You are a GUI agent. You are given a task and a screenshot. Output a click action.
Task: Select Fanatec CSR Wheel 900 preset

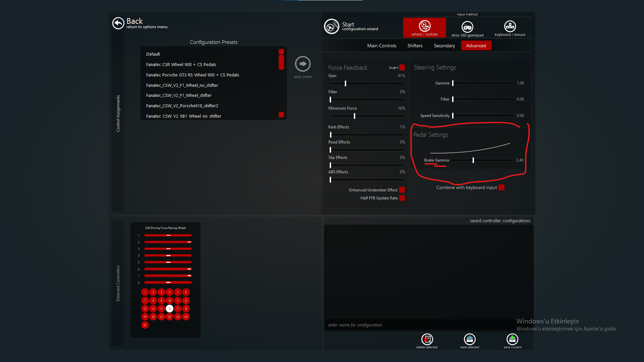(181, 64)
